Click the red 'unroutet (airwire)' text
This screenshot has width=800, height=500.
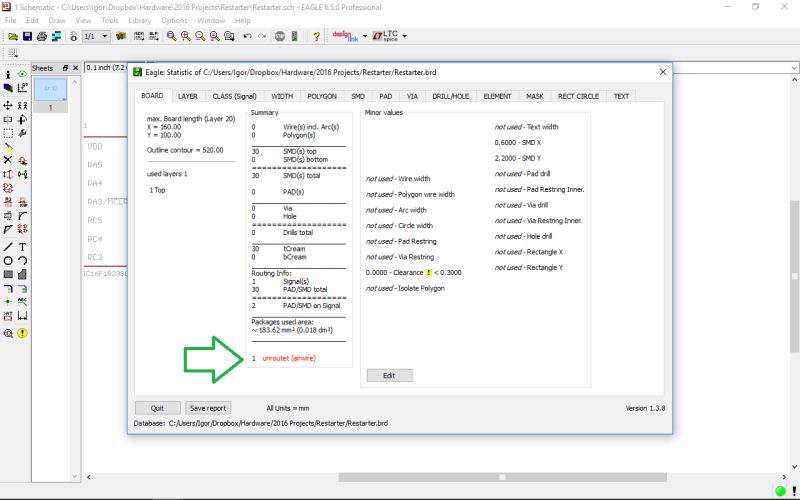click(289, 359)
